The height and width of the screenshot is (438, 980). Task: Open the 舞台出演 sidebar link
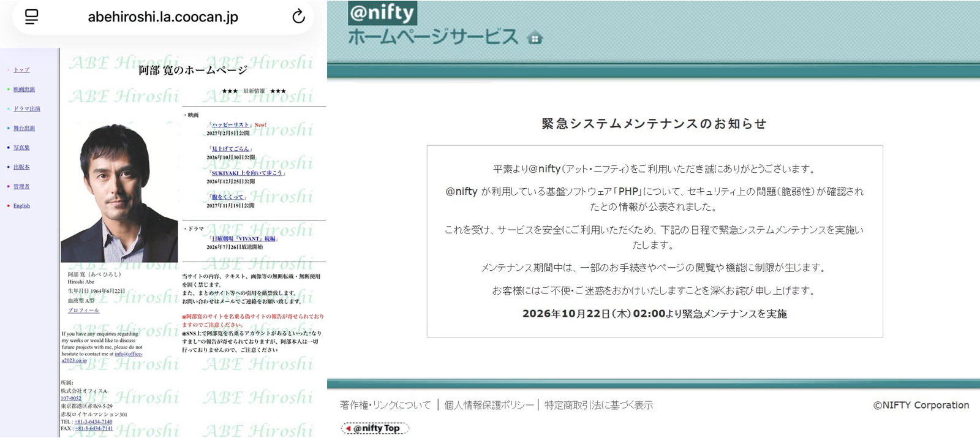pos(24,128)
